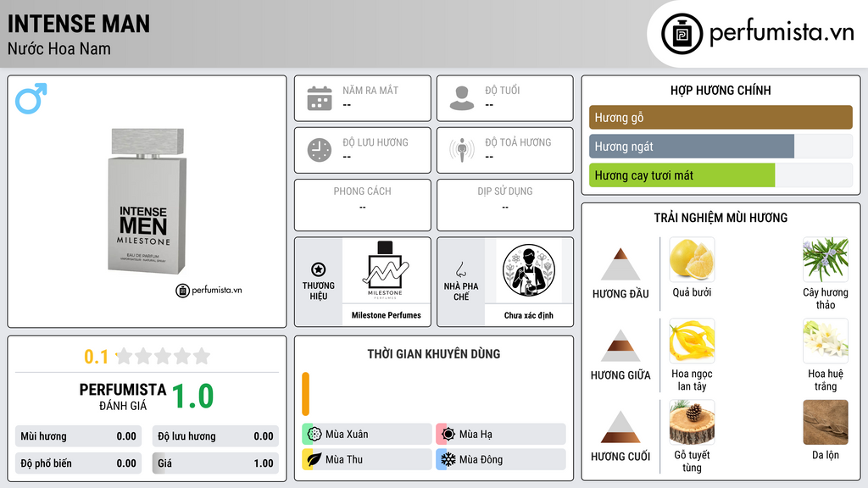Click the Giá 1.00 score row
868x488 pixels.
click(x=215, y=463)
